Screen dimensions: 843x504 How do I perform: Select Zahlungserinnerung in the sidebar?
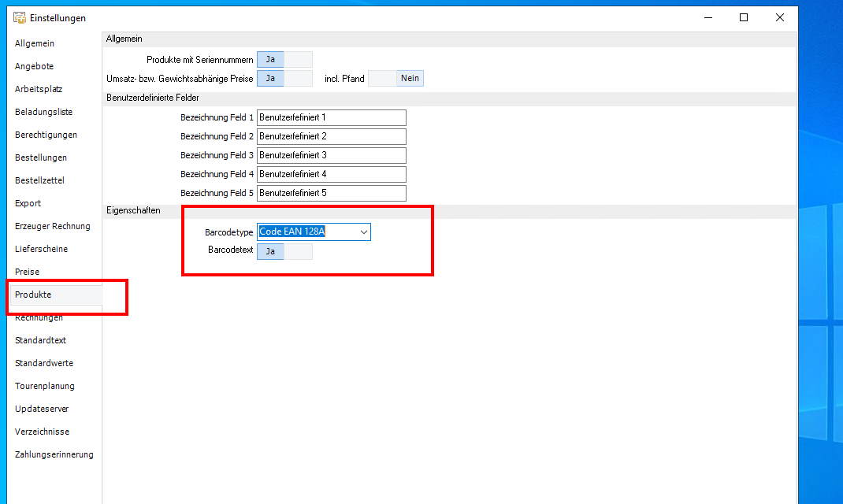point(54,454)
